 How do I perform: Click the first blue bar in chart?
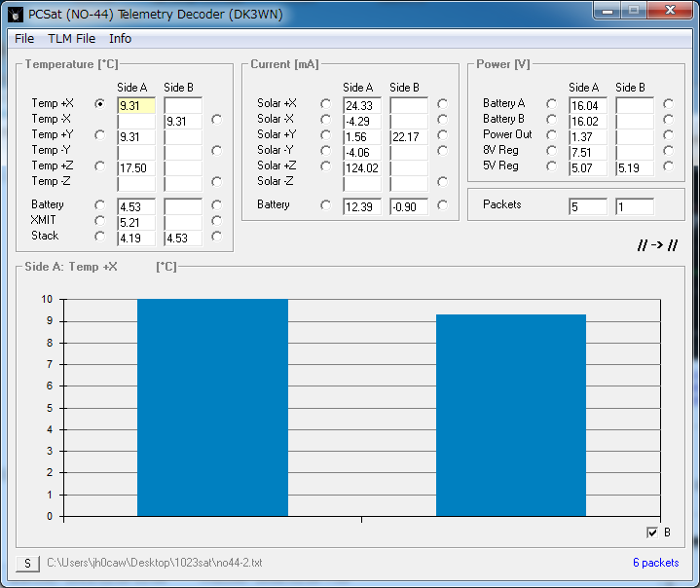pos(212,408)
